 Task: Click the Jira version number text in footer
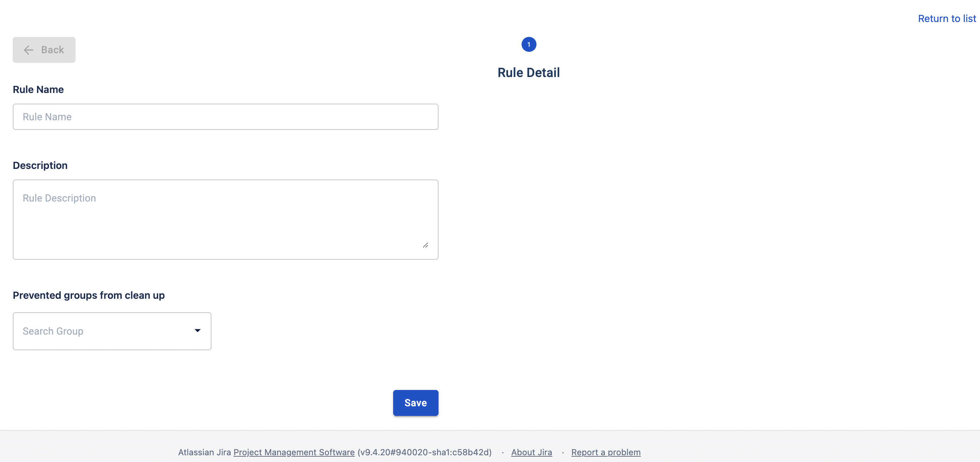[424, 452]
